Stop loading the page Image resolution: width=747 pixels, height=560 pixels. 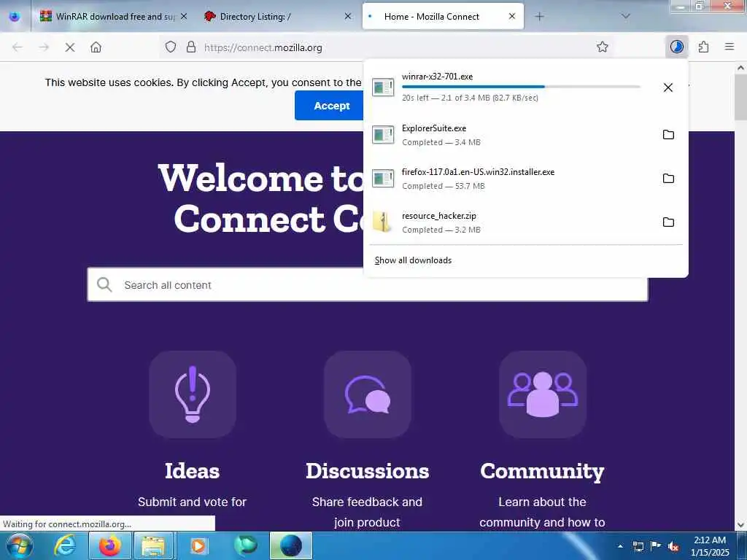[70, 47]
